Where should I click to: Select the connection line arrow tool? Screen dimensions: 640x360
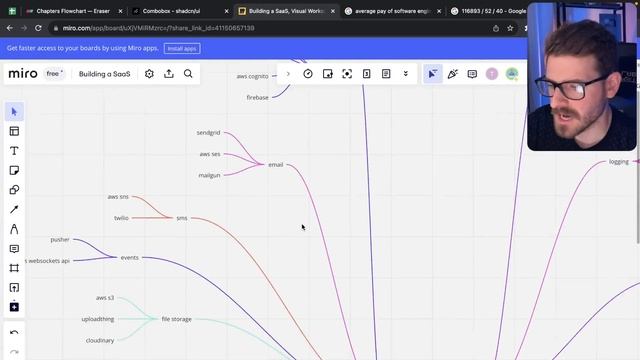(14, 209)
